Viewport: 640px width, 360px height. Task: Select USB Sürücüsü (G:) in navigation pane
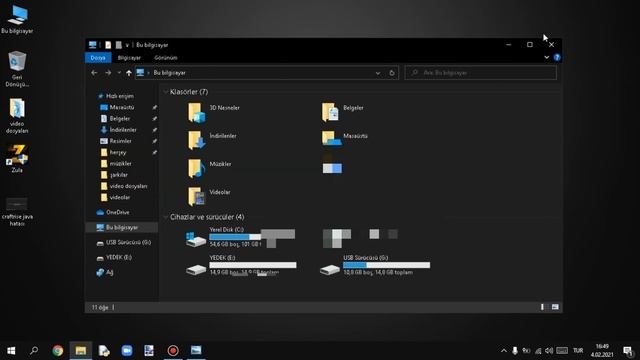pyautogui.click(x=128, y=242)
